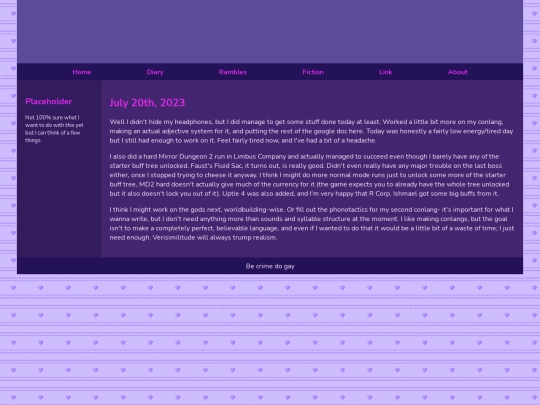Click the Placeholder sidebar heading
The height and width of the screenshot is (405, 540).
[49, 101]
